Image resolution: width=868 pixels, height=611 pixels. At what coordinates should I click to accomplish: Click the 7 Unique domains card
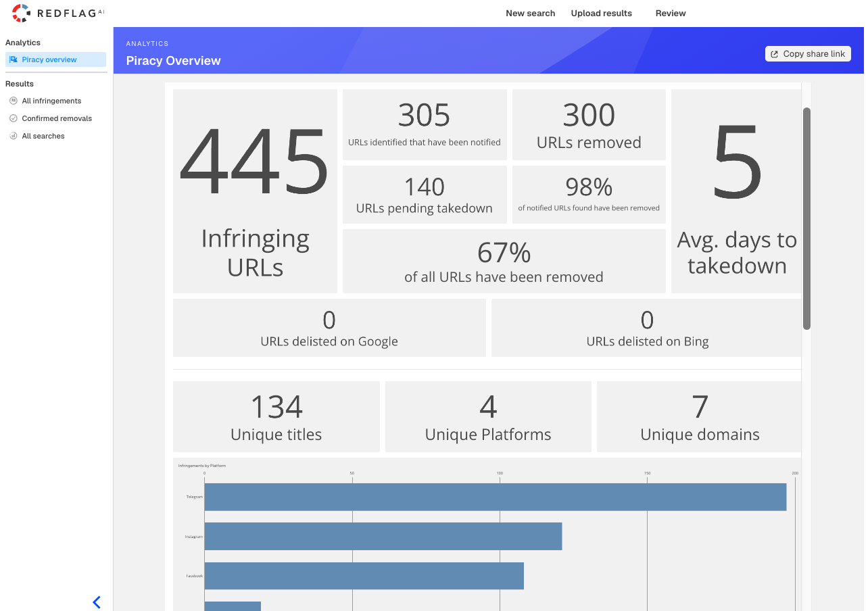(x=699, y=416)
